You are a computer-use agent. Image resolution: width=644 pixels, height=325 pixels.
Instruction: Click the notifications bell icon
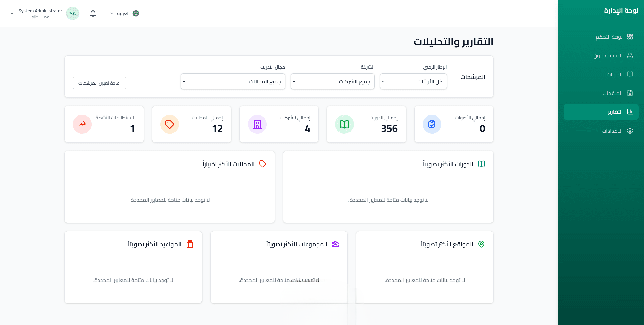coord(93,13)
